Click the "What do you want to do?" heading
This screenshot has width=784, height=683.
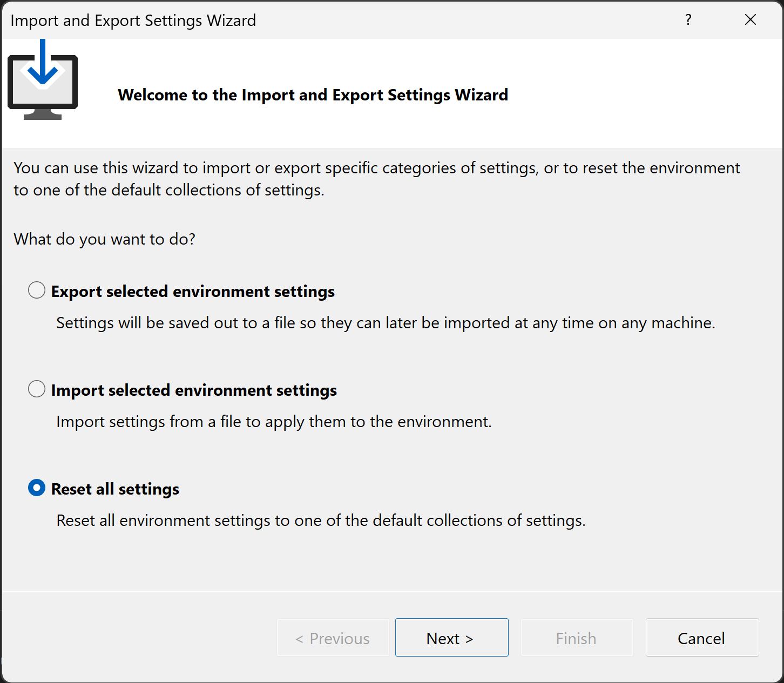click(104, 239)
